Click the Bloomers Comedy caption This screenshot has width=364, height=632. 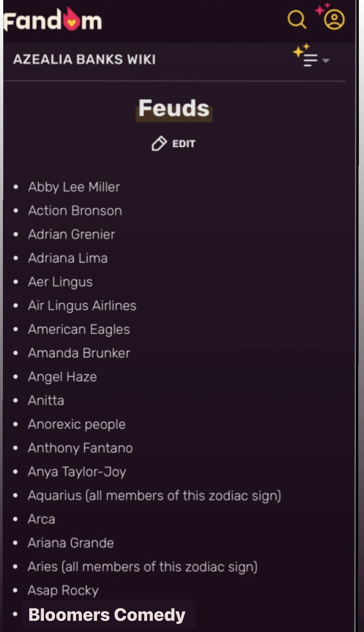coord(107,615)
